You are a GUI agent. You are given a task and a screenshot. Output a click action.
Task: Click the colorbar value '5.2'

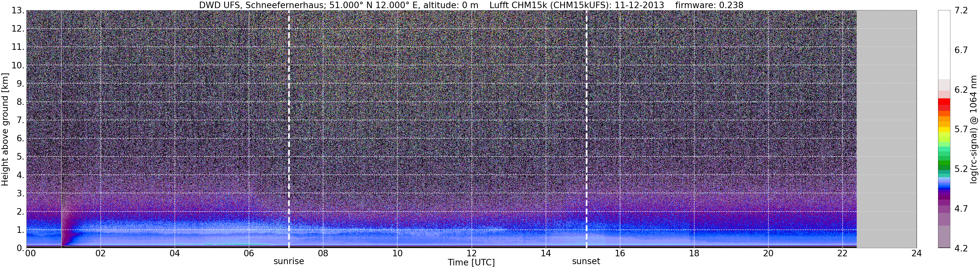[961, 169]
